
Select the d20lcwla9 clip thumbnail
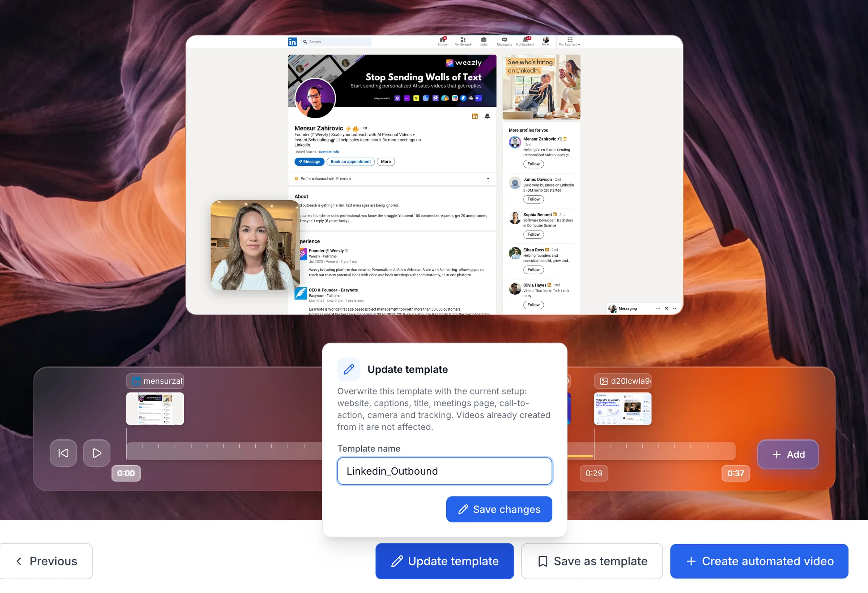(x=623, y=409)
